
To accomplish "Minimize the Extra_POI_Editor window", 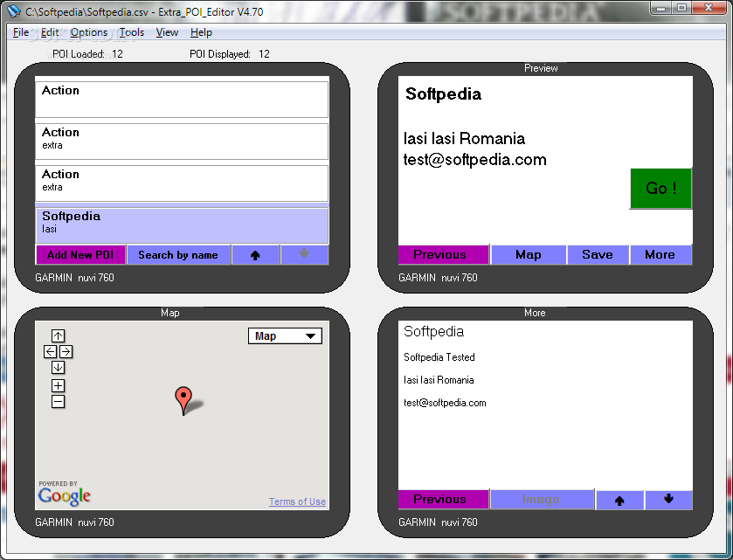I will 660,8.
